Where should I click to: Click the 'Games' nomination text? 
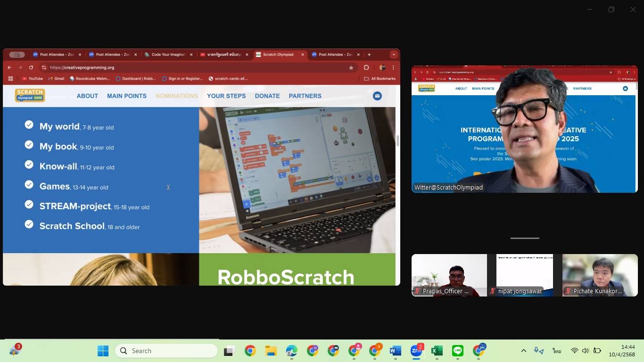click(55, 186)
